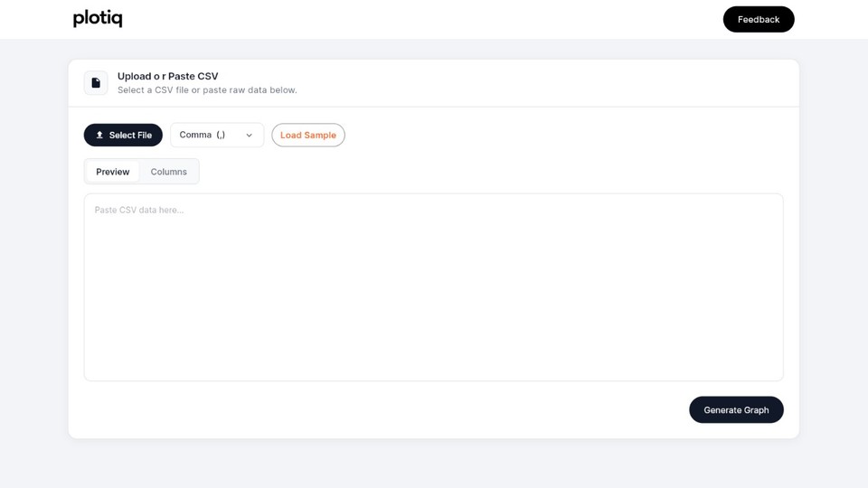Image resolution: width=868 pixels, height=488 pixels.
Task: Click the Load Sample button
Action: tap(308, 136)
